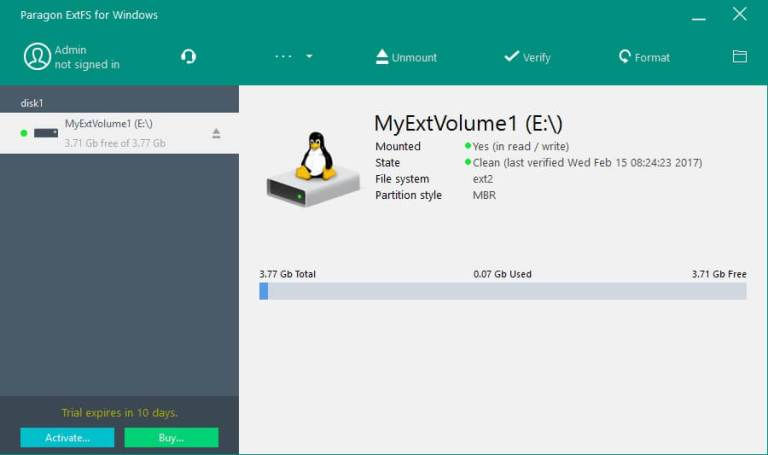The image size is (768, 455).
Task: Click 'Yes (in read / write)' mounted value
Action: (521, 146)
